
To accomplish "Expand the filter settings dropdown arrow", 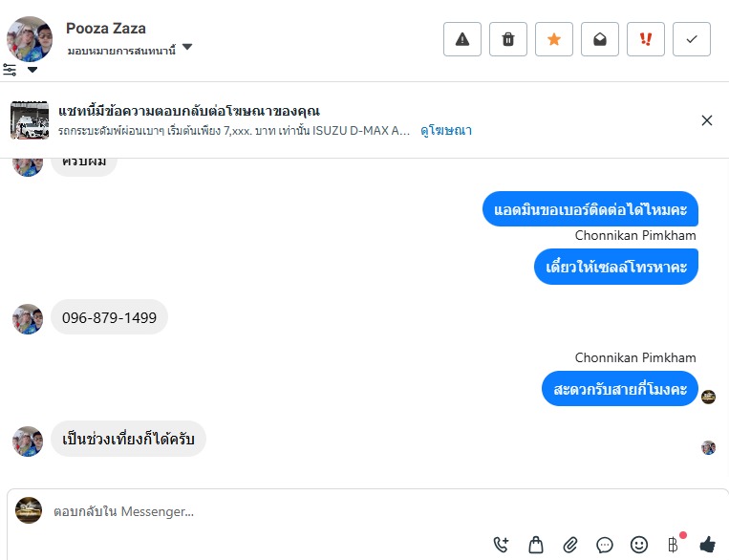I will 32,70.
